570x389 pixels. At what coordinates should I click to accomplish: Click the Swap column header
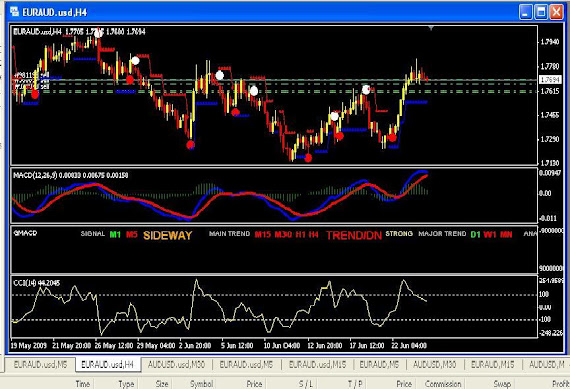click(x=502, y=384)
